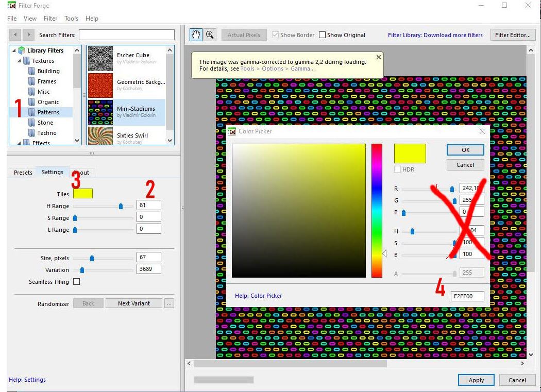
Task: Open the Help: Settings link
Action: coord(27,380)
